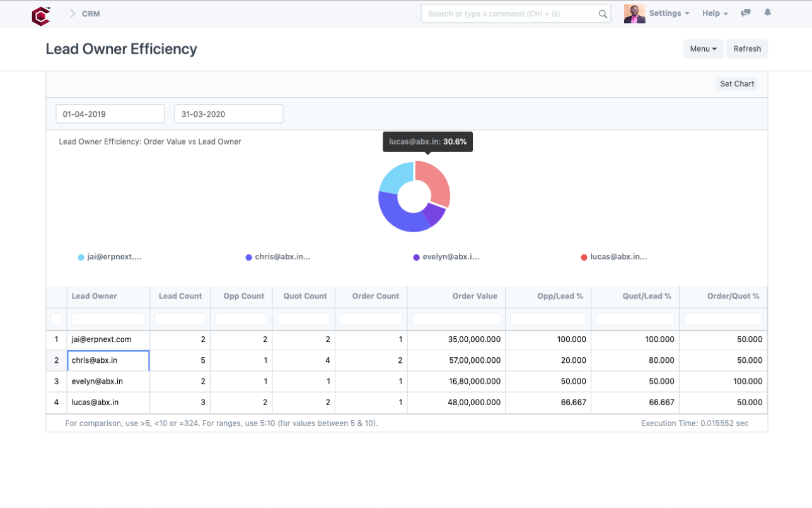Open the Menu dropdown button
The width and height of the screenshot is (812, 508).
click(703, 49)
